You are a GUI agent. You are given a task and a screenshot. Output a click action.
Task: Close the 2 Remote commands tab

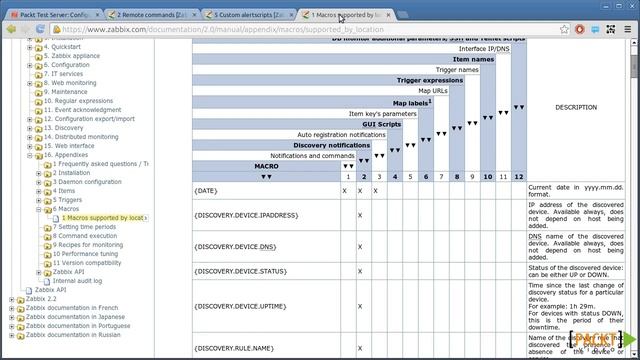194,15
